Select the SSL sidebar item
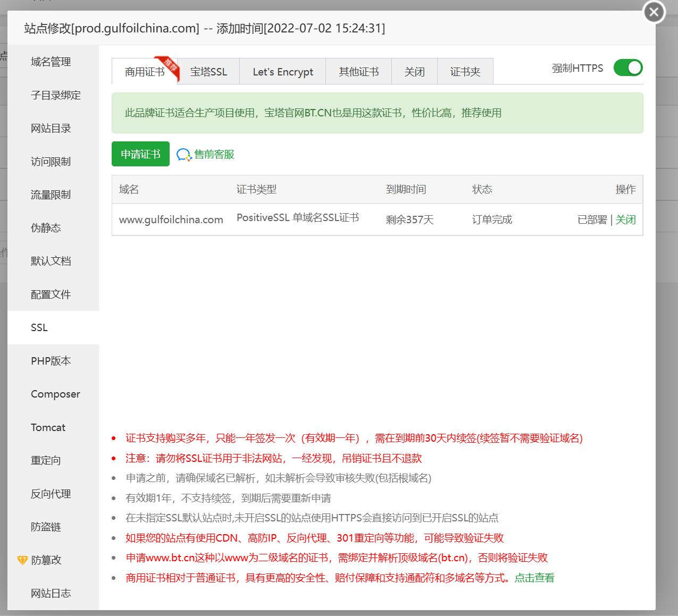The width and height of the screenshot is (678, 616). point(53,327)
